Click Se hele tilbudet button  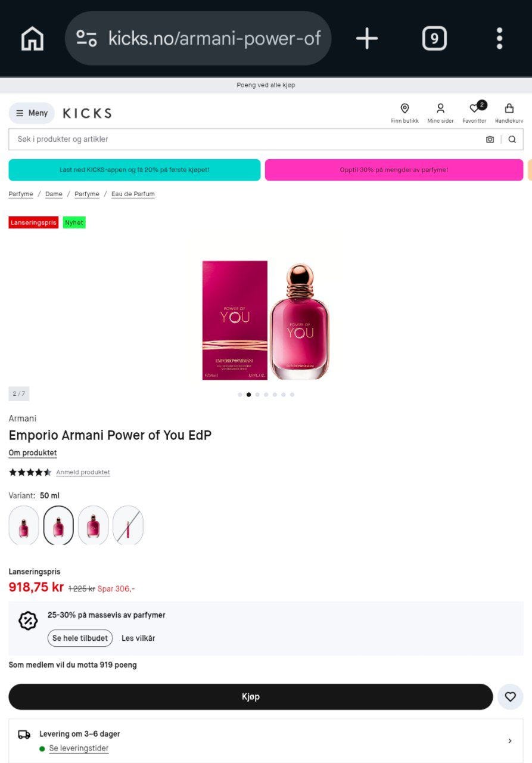80,638
